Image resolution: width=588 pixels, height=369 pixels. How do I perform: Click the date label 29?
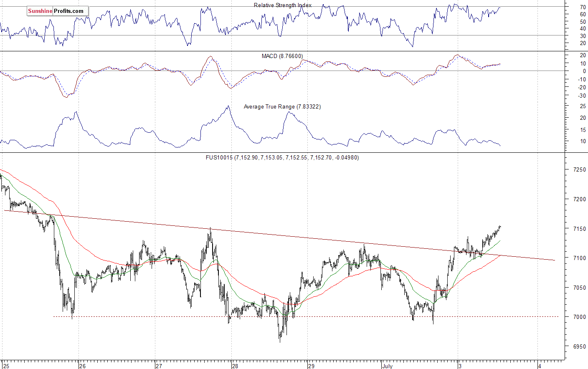tap(311, 366)
